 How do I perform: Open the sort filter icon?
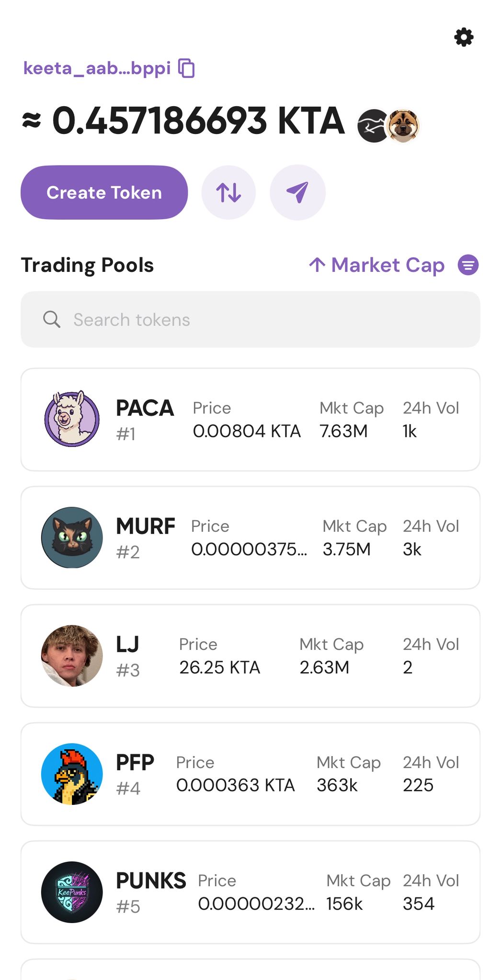click(x=468, y=265)
